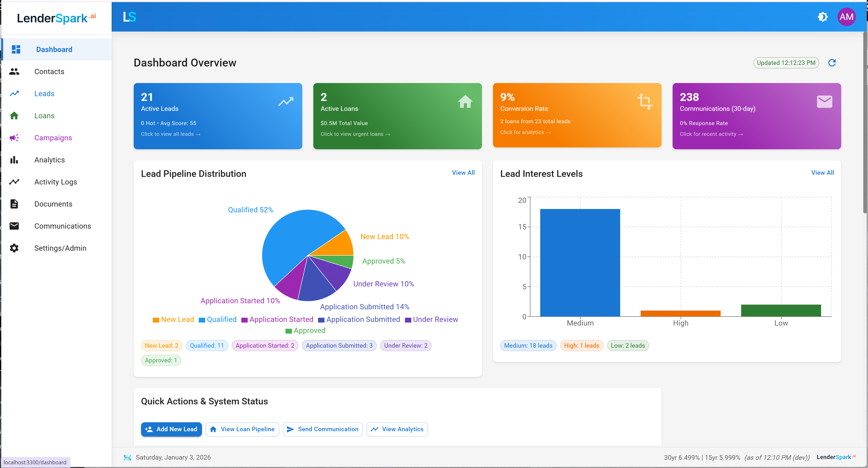The height and width of the screenshot is (468, 868).
Task: Select Loans in the sidebar navigation
Action: coord(44,115)
